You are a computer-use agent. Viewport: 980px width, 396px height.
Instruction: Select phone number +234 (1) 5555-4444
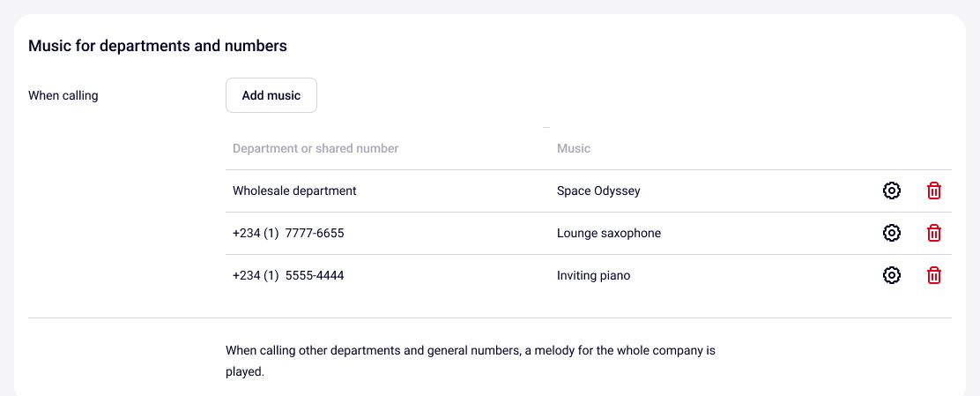288,275
